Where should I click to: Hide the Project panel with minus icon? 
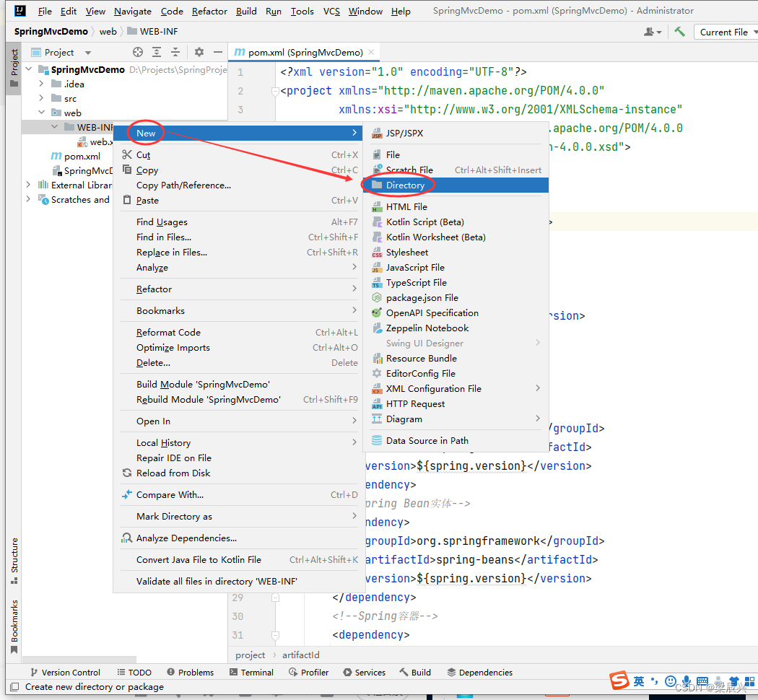pos(217,52)
